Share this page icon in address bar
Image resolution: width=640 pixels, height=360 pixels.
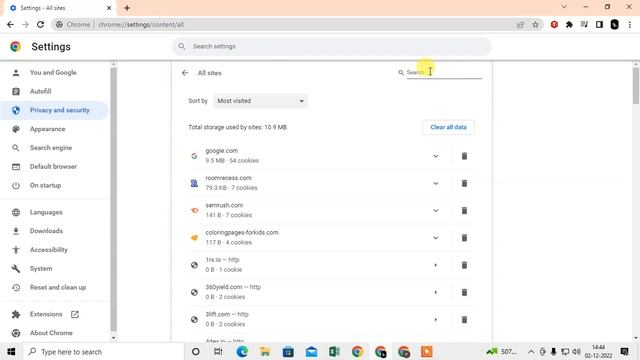coord(520,24)
